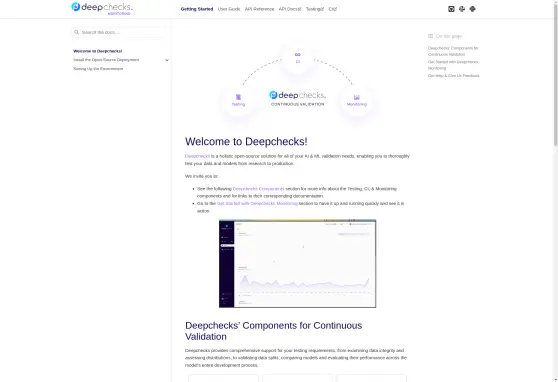This screenshot has width=558, height=382.
Task: Click the page vertical scrollbar
Action: coord(556,191)
